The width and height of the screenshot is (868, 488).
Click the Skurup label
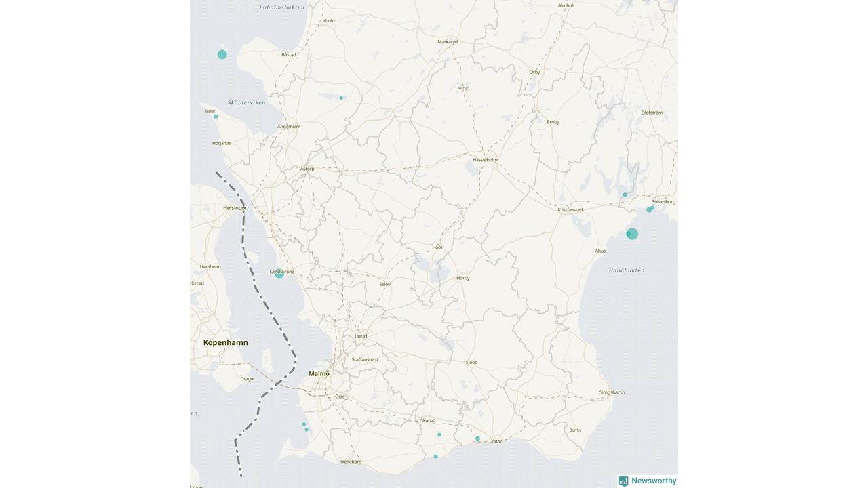pos(428,420)
